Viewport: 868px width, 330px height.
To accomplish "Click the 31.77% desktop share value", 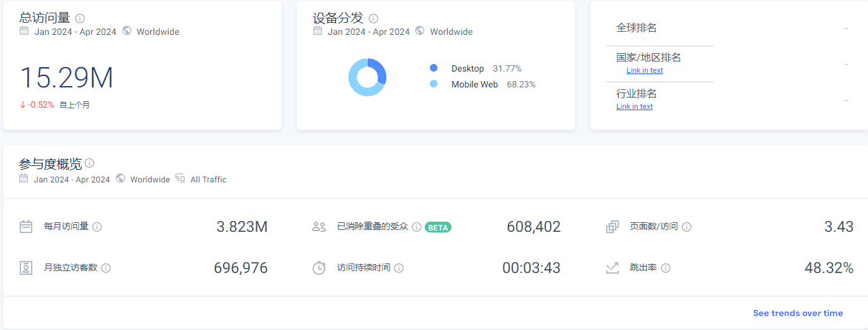I will pos(507,68).
